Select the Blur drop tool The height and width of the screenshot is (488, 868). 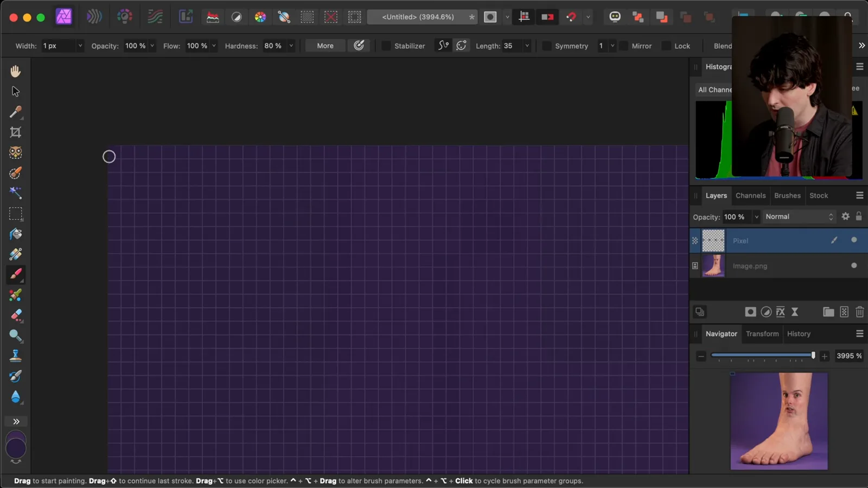click(15, 397)
